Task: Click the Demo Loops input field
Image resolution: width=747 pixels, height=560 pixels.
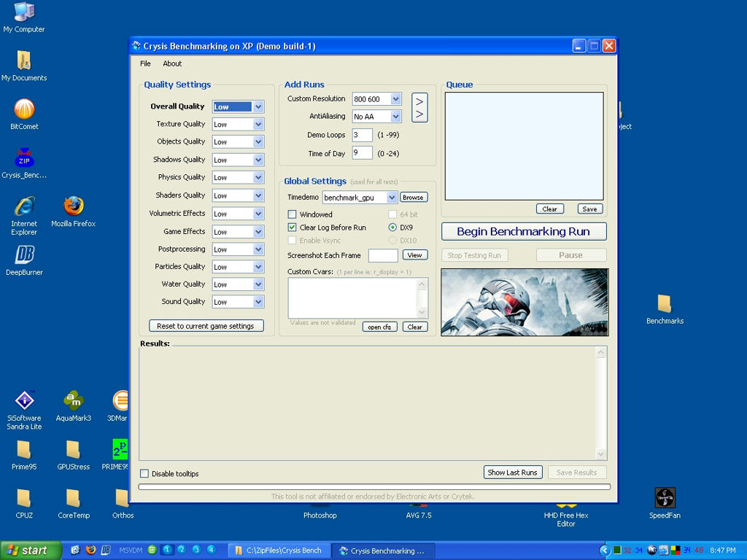Action: click(362, 135)
